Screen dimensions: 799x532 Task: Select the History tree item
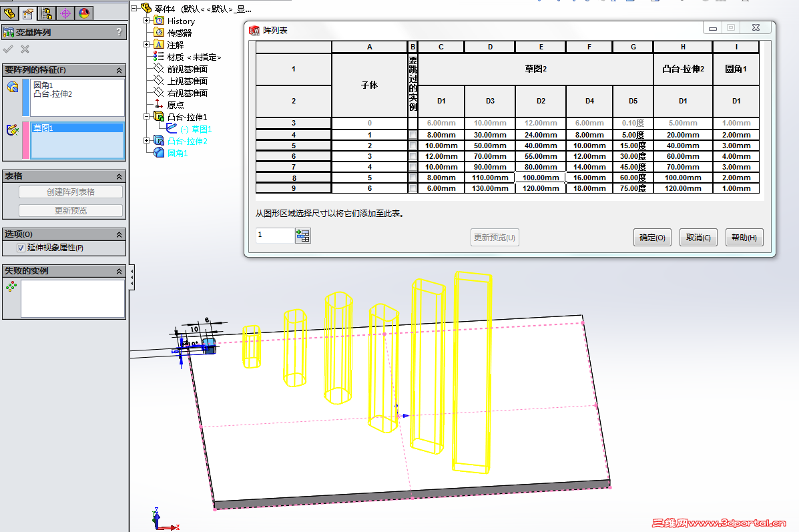click(181, 21)
